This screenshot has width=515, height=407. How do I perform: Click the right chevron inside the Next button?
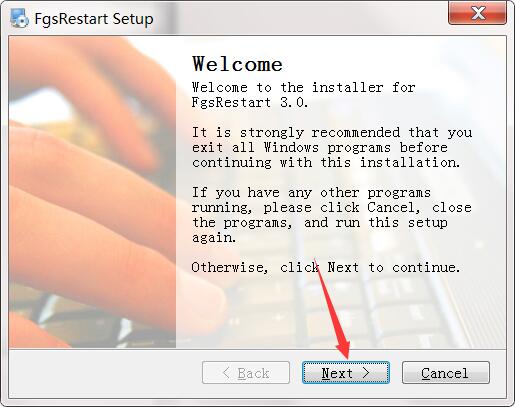(x=366, y=373)
